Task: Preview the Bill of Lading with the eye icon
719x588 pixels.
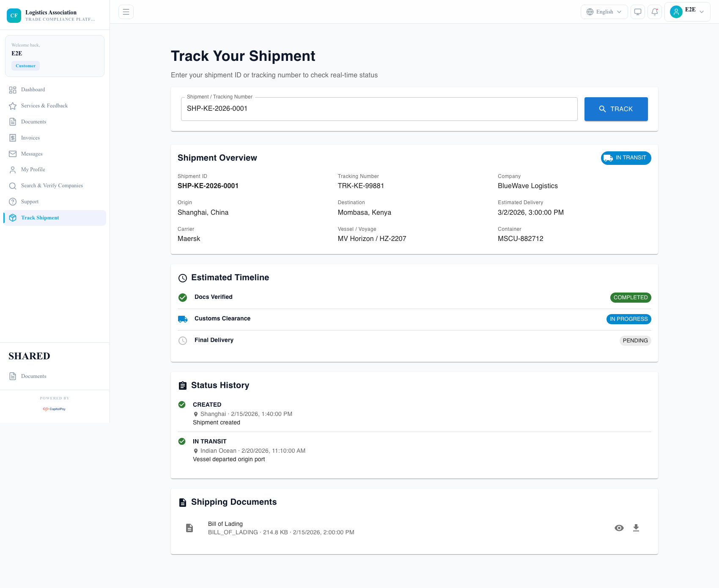Action: coord(619,528)
